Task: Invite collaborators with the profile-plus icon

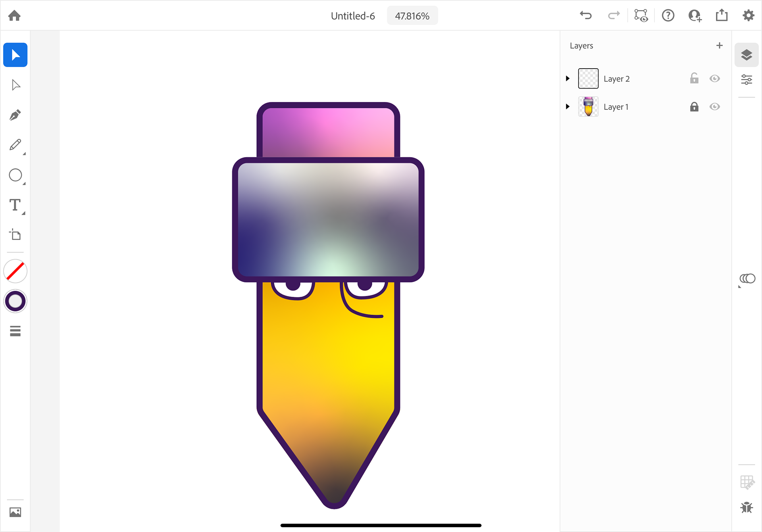Action: click(x=695, y=15)
